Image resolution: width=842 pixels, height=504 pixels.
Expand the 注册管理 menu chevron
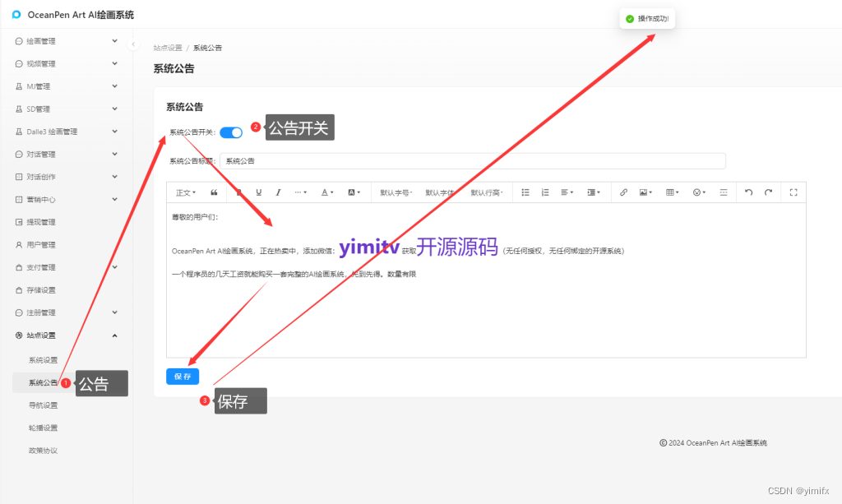pyautogui.click(x=114, y=312)
